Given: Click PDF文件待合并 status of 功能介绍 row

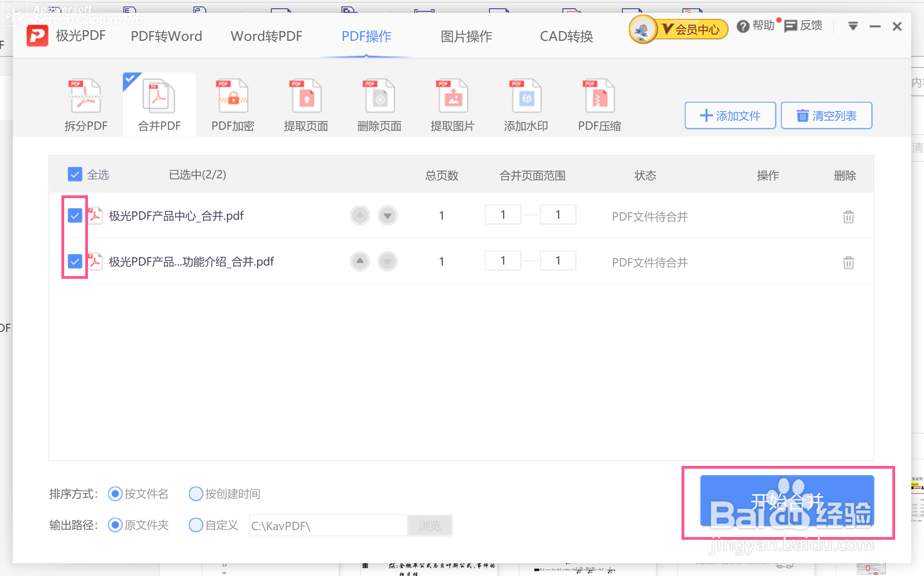Looking at the screenshot, I should (x=650, y=262).
